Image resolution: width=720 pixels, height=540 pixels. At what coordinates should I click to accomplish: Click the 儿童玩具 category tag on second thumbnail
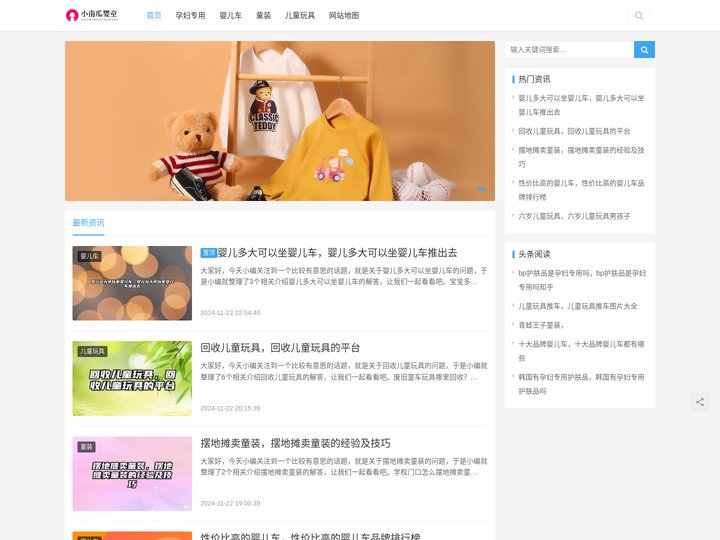pyautogui.click(x=92, y=351)
